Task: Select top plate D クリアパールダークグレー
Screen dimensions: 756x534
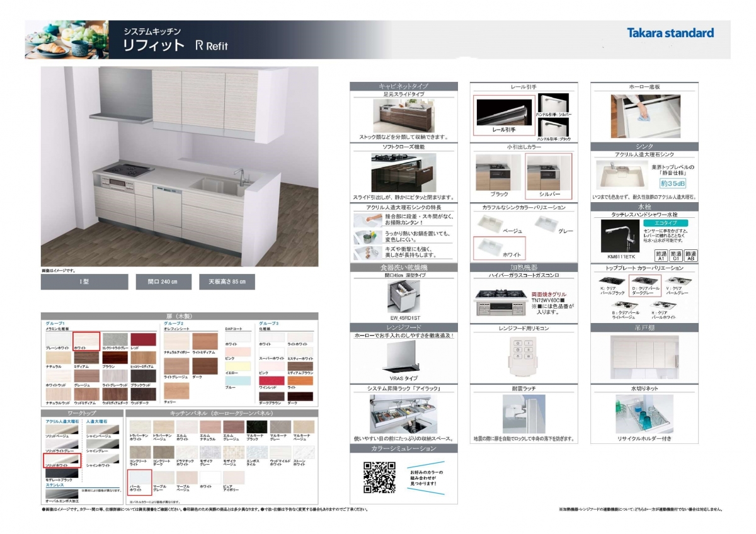Action: [644, 287]
